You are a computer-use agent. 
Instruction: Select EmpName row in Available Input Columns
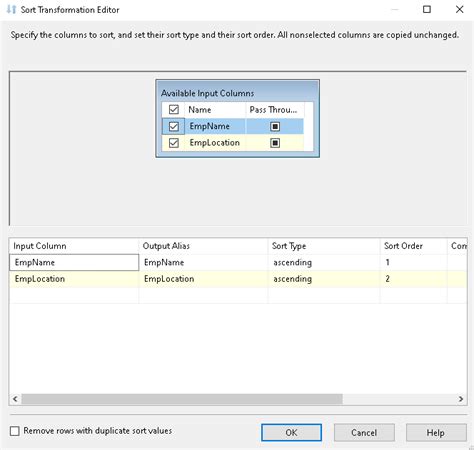click(x=233, y=126)
